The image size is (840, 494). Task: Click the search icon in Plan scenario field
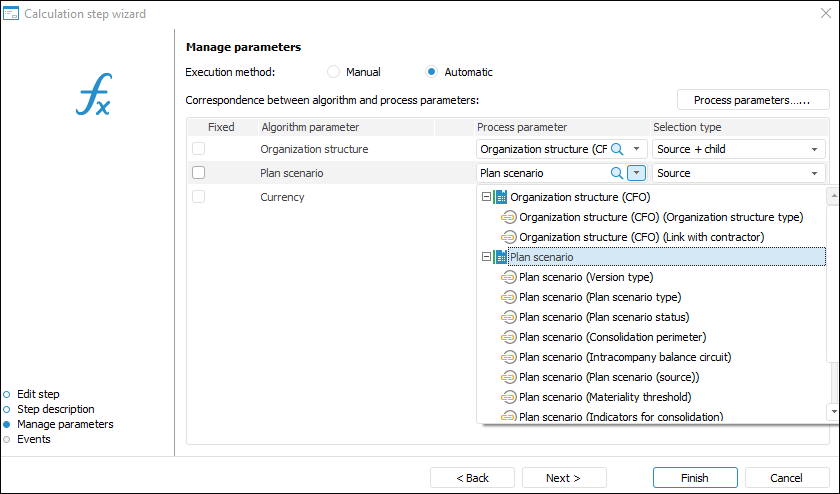(x=617, y=173)
